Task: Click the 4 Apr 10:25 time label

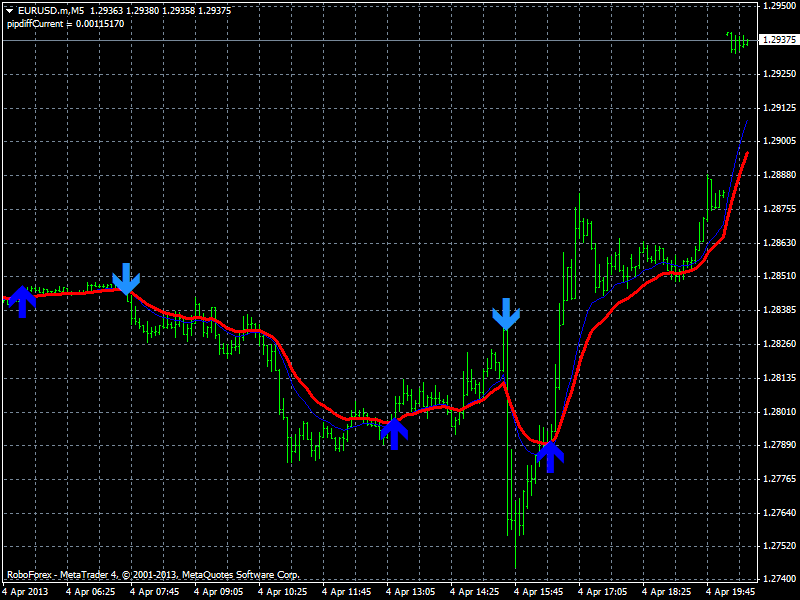Action: [x=282, y=592]
